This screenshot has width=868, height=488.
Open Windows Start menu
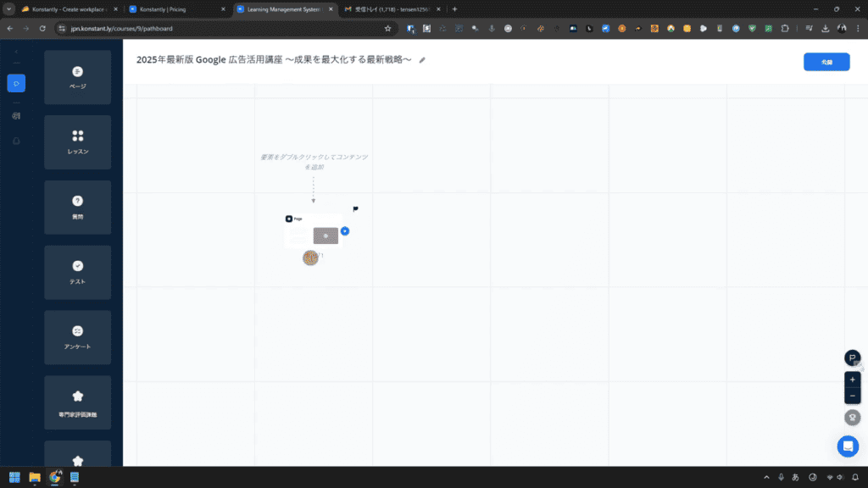pos(14,477)
